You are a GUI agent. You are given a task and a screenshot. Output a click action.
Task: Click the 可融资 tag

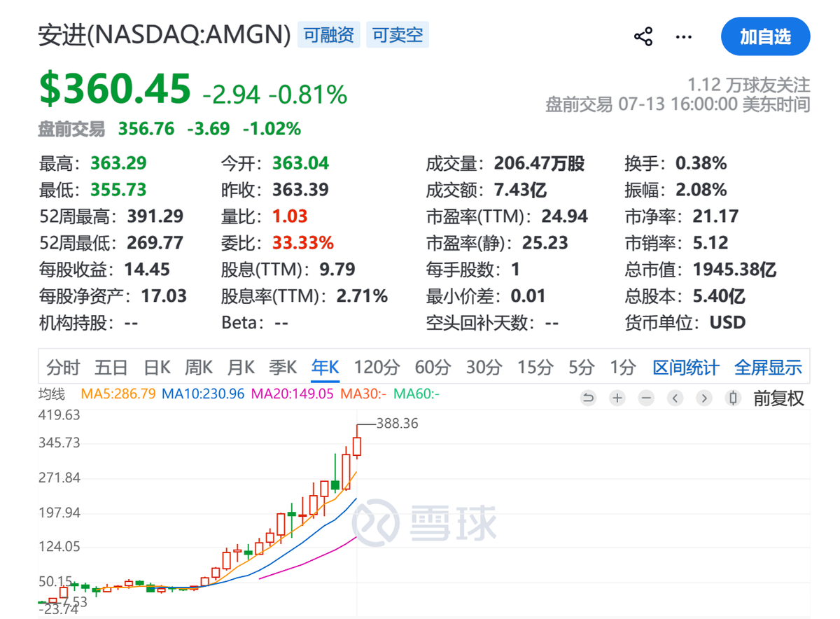tap(328, 35)
